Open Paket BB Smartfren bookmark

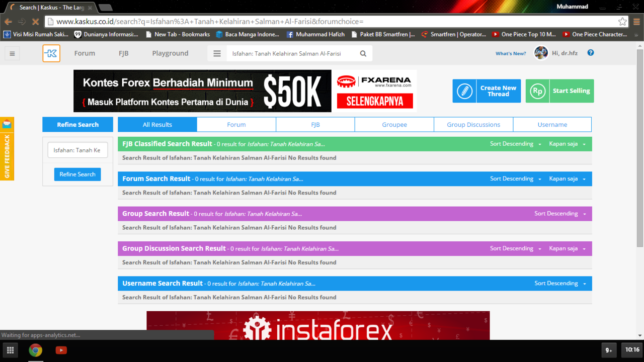383,34
